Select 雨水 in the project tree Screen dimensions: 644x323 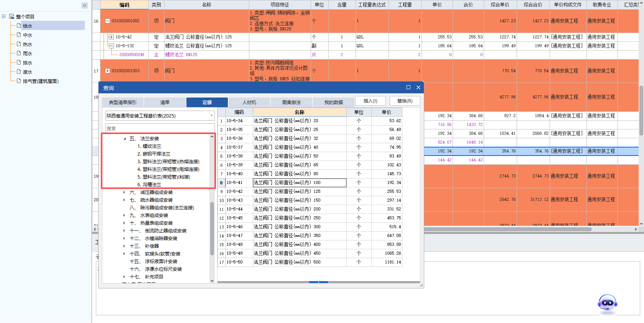point(28,54)
